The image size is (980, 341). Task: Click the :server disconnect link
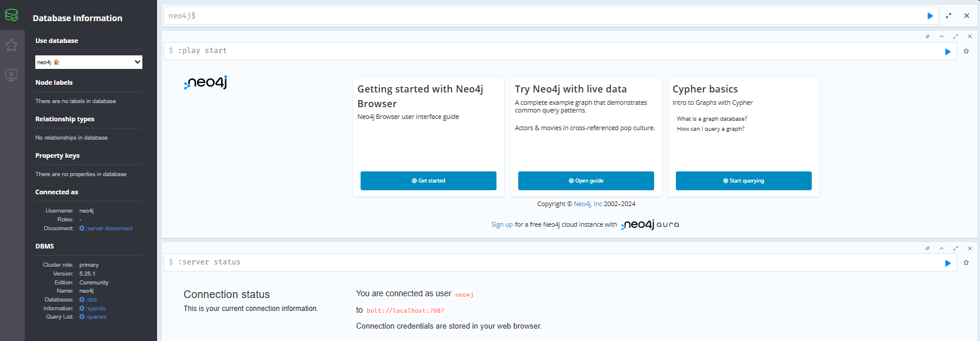109,229
